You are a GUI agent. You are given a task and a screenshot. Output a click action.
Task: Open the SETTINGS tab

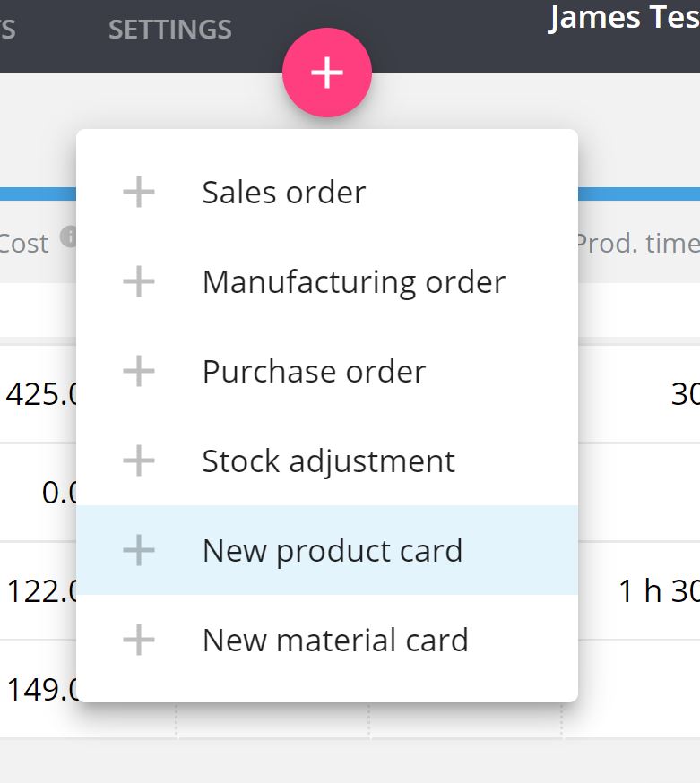coord(170,30)
